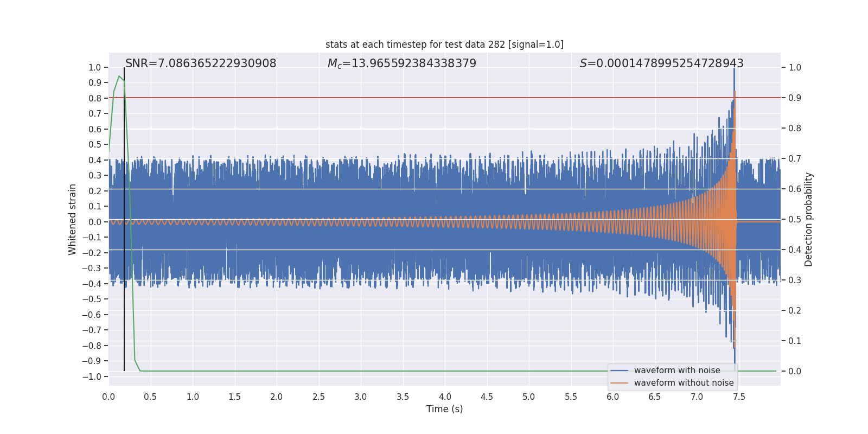This screenshot has width=868, height=434.
Task: Click the plot title about test data 282
Action: coord(444,44)
